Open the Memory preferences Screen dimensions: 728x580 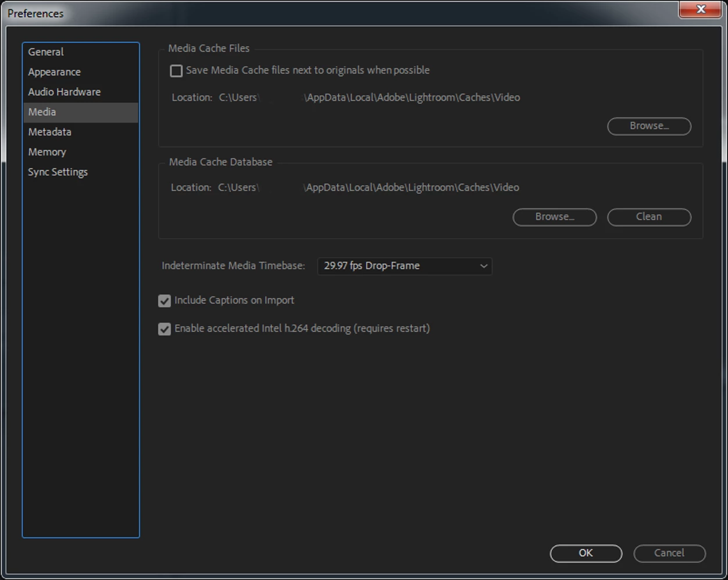tap(80, 152)
